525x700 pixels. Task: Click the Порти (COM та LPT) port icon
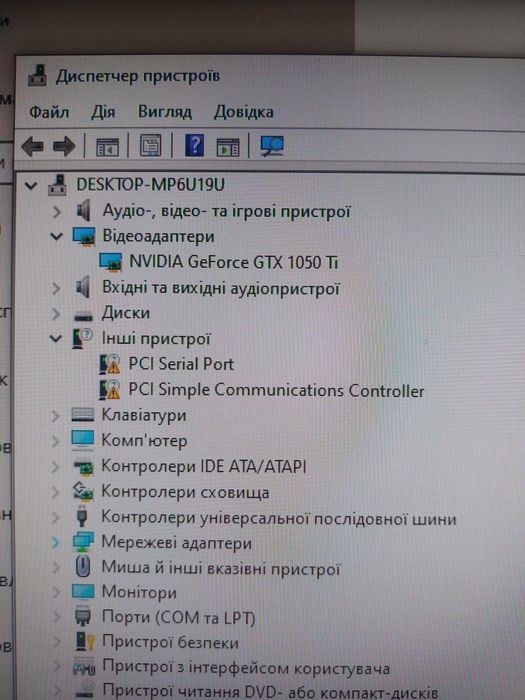tap(83, 617)
